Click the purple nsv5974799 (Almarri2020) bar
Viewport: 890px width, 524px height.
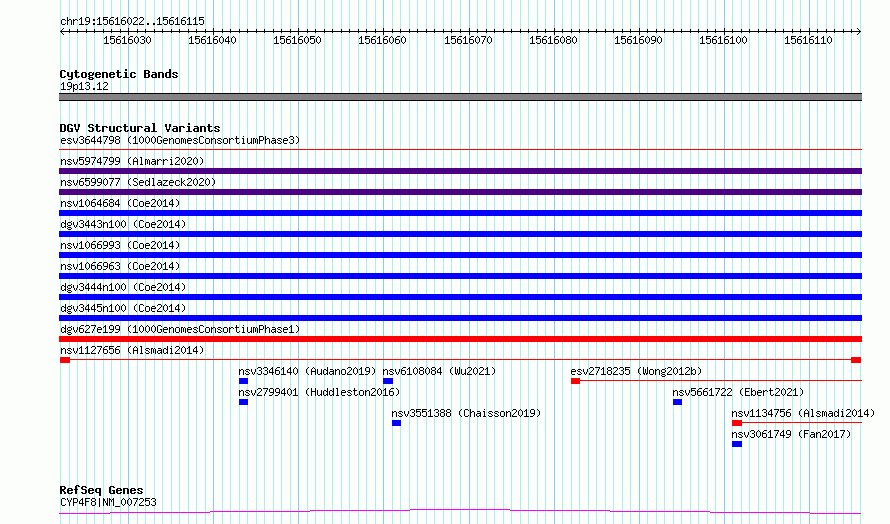pos(460,171)
